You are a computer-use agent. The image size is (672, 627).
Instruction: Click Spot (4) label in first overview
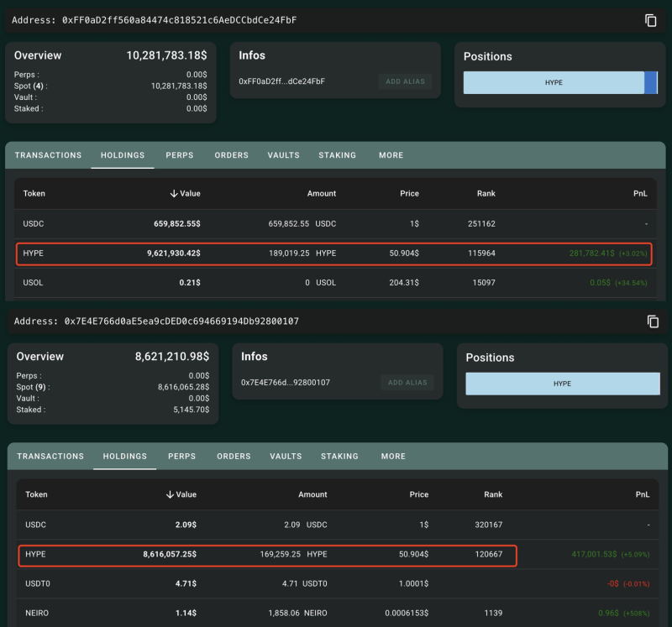coord(30,86)
